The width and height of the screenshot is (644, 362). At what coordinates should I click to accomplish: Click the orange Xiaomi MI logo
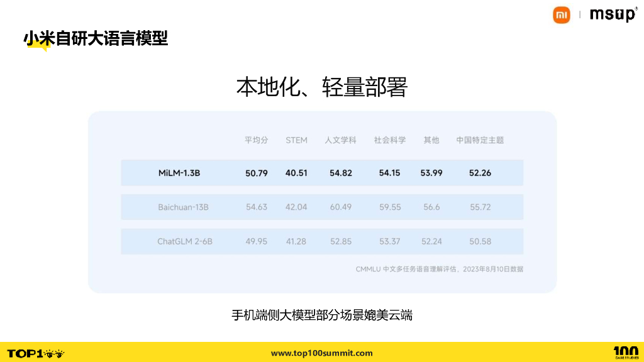562,15
